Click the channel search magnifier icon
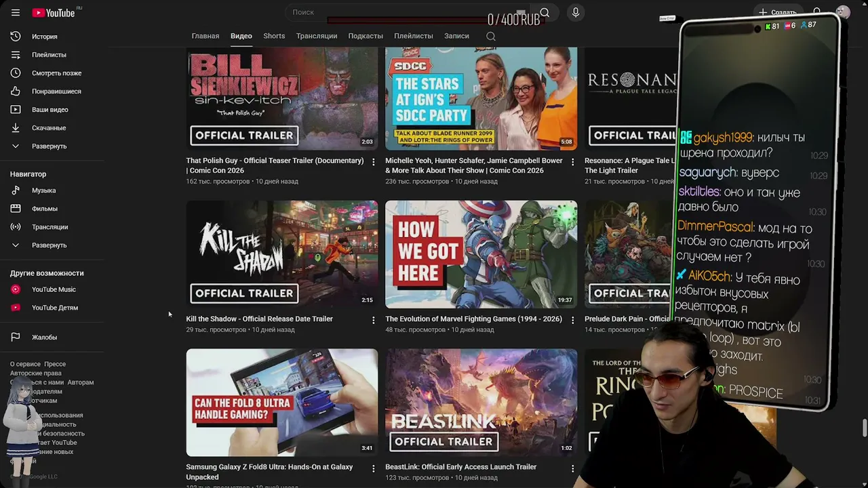The height and width of the screenshot is (488, 868). 491,37
